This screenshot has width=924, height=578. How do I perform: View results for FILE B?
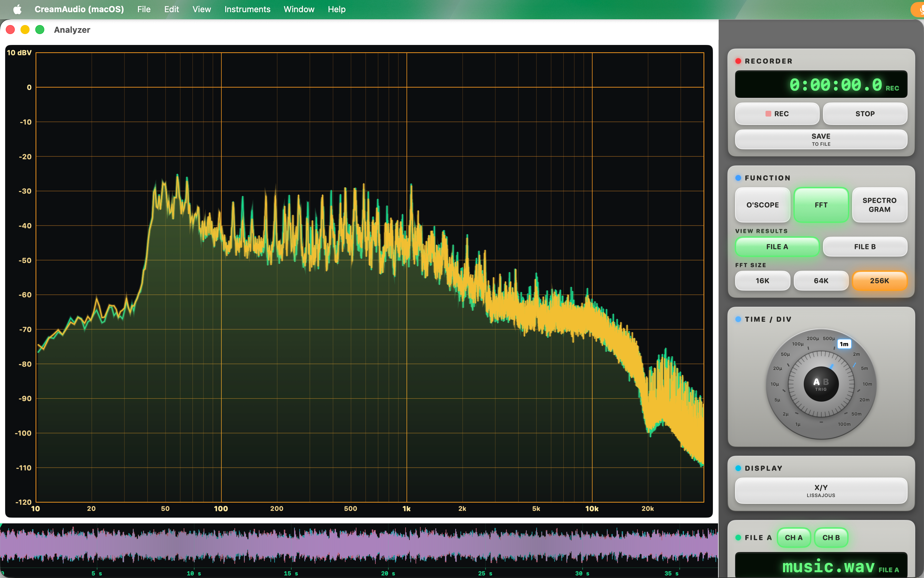point(865,247)
